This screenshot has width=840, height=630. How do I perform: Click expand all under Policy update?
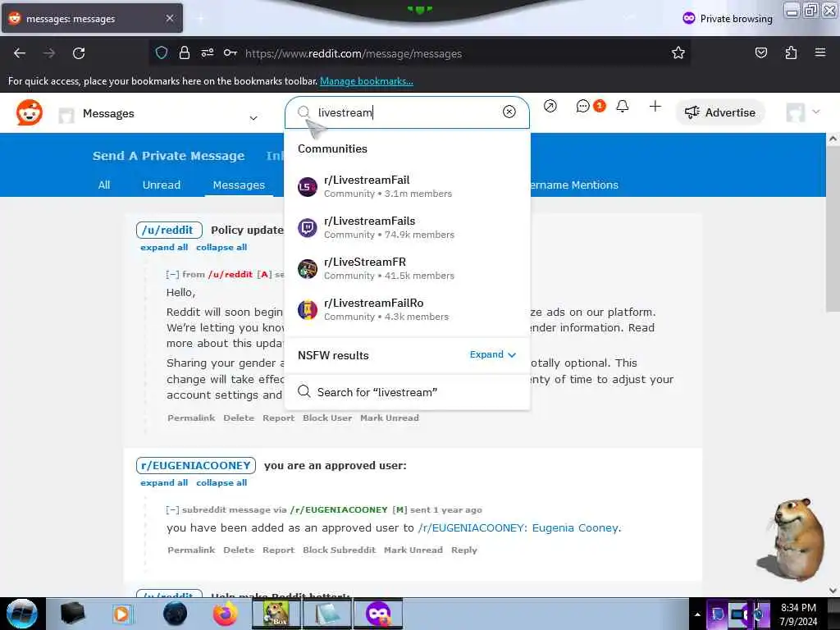click(x=164, y=247)
